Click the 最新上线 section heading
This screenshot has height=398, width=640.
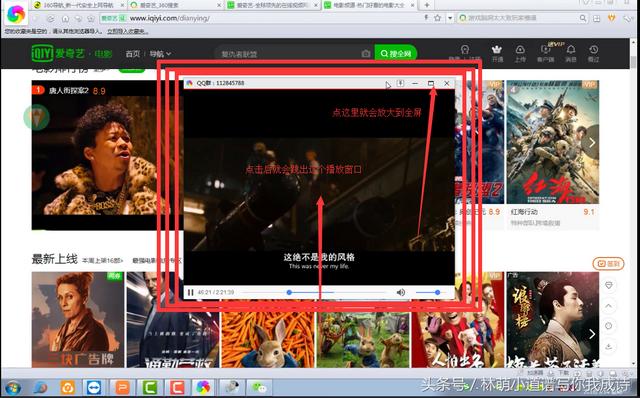click(x=55, y=259)
